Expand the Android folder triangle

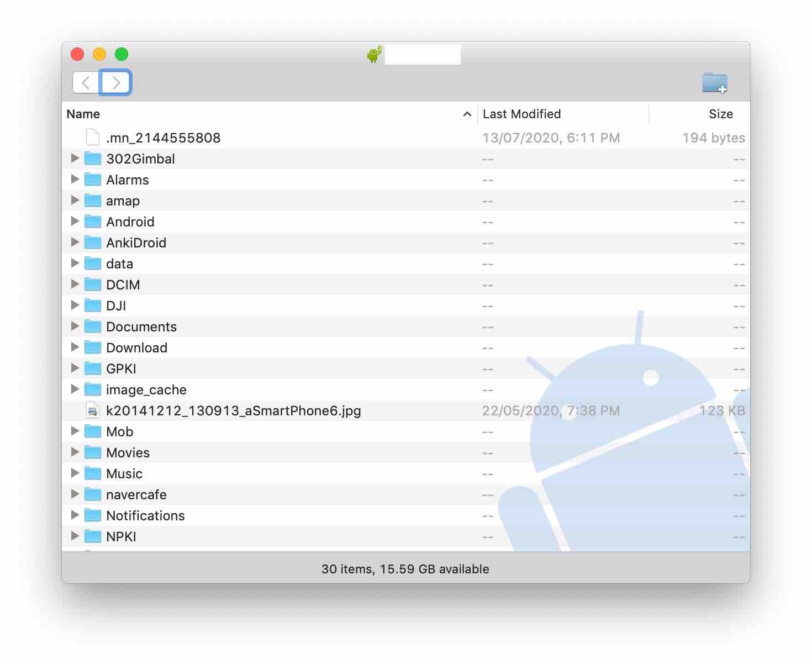tap(75, 221)
